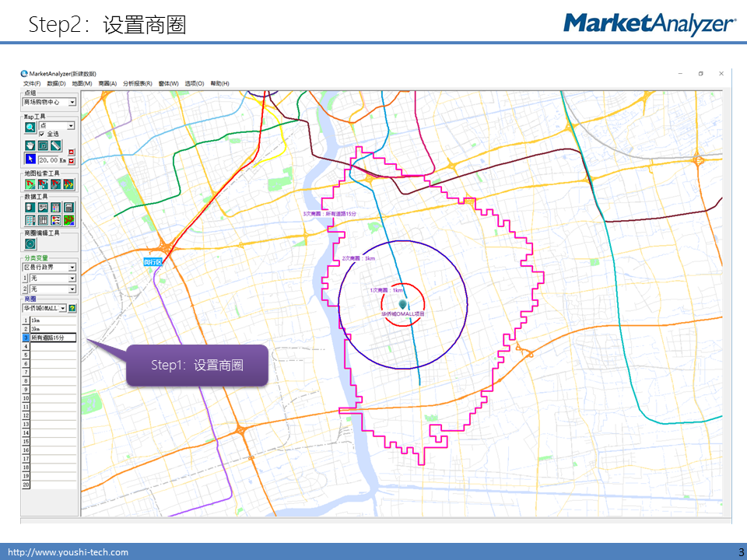The height and width of the screenshot is (560, 747).
Task: Open the 华侨城OMALL trade area dropdown
Action: (62, 309)
